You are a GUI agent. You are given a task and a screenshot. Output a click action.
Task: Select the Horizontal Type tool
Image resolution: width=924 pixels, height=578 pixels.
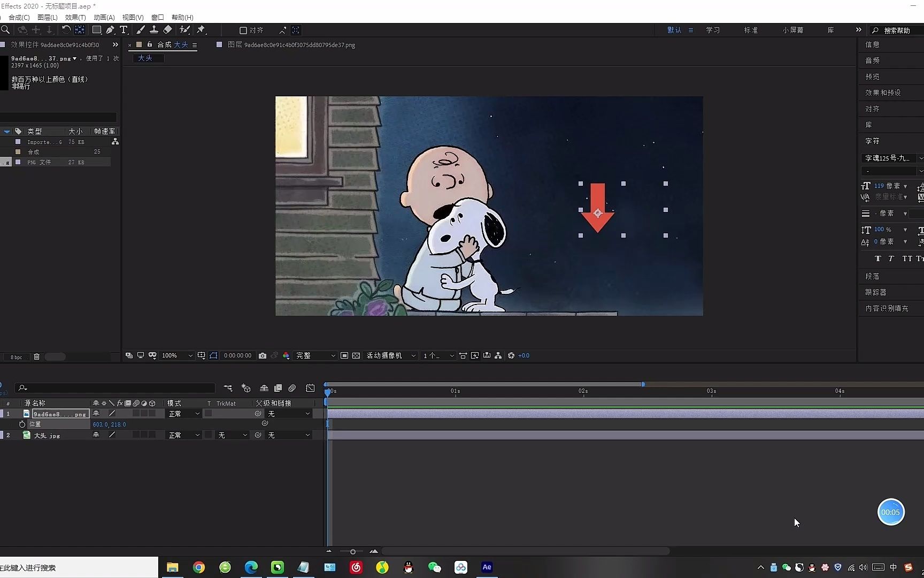tap(124, 30)
